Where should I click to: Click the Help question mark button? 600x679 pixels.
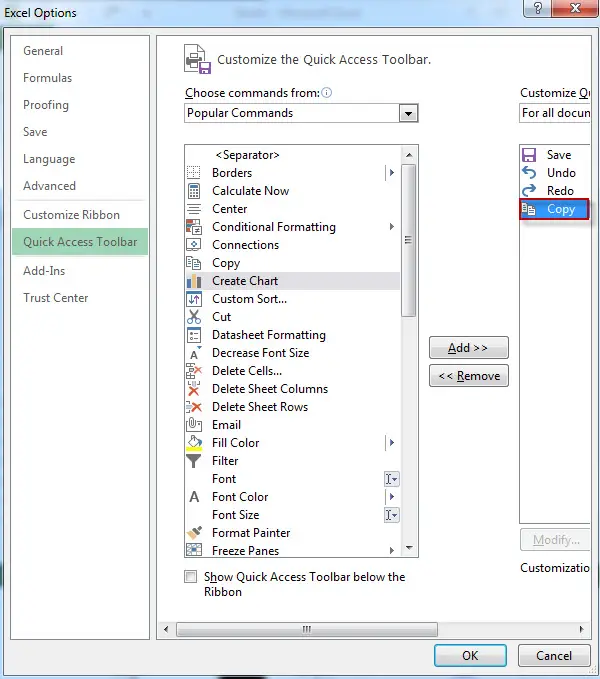(x=538, y=8)
